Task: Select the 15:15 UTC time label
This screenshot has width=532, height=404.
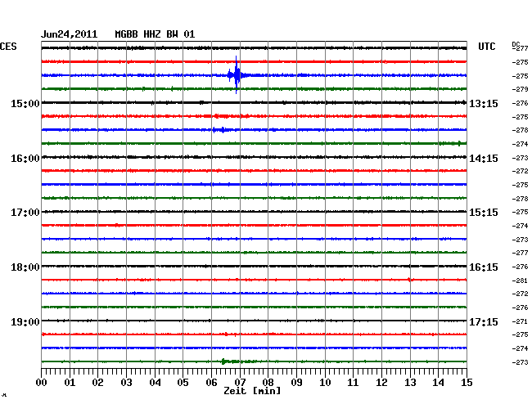Action: click(x=484, y=213)
